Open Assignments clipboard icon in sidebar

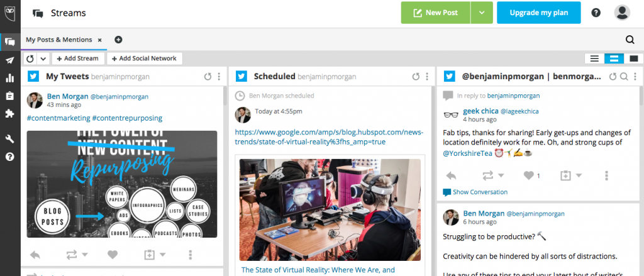(10, 96)
